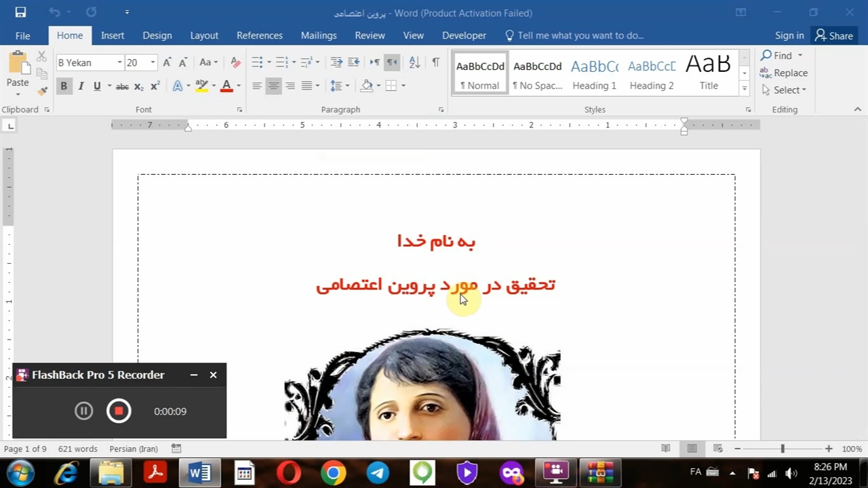Click the Format Painter brush icon
The width and height of the screenshot is (868, 488).
coord(42,91)
